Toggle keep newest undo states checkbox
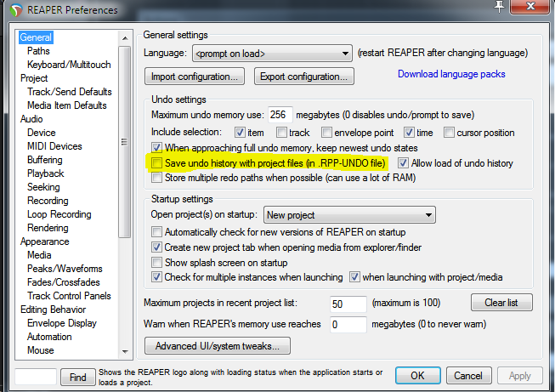This screenshot has width=555, height=392. (156, 147)
